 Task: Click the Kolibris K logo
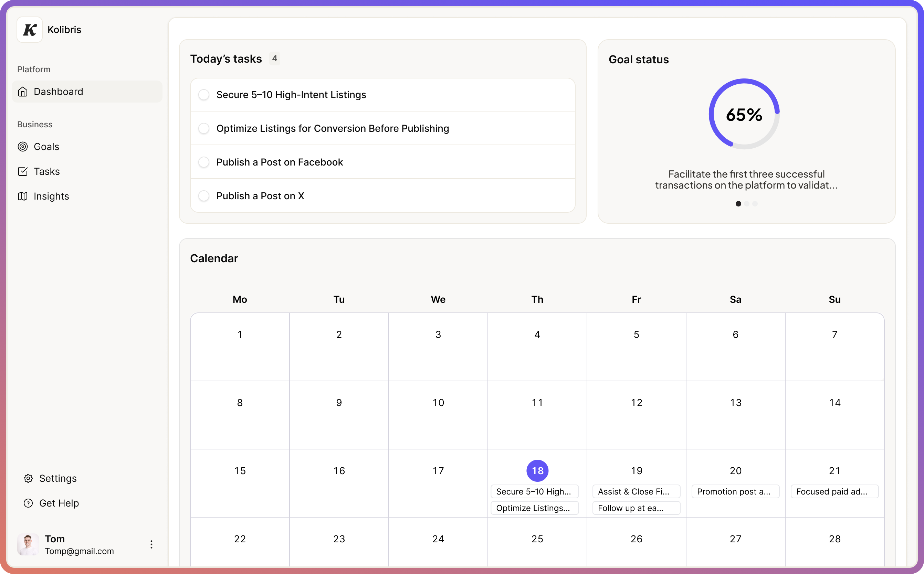pos(29,30)
